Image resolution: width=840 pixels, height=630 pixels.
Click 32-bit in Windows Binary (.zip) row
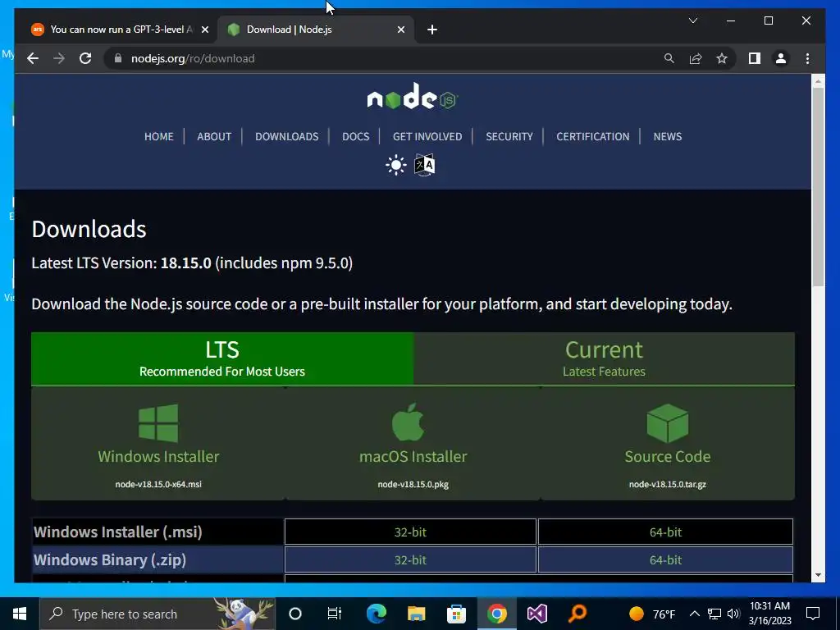410,559
